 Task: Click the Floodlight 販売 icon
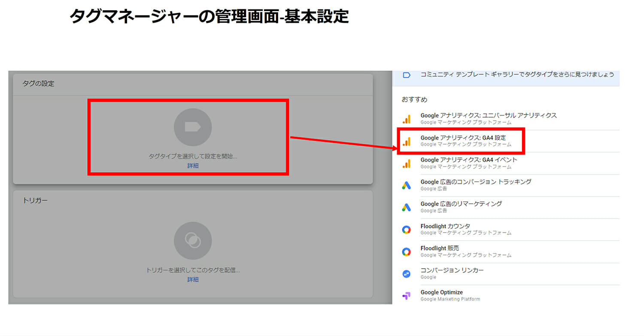click(407, 252)
